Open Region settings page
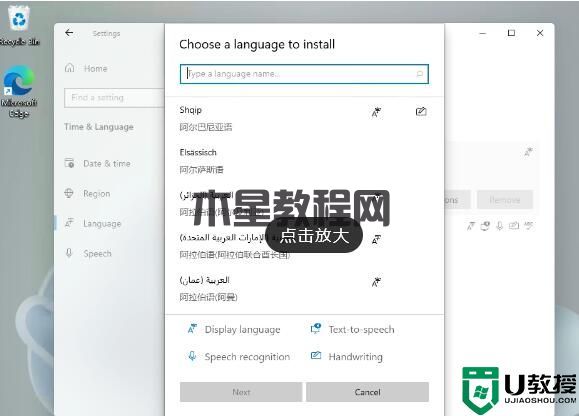Image resolution: width=579 pixels, height=416 pixels. [97, 193]
